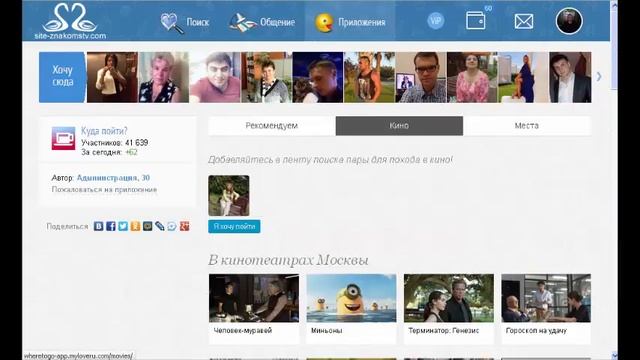Share via the light-blue round icon
640x360 pixels.
point(172,226)
